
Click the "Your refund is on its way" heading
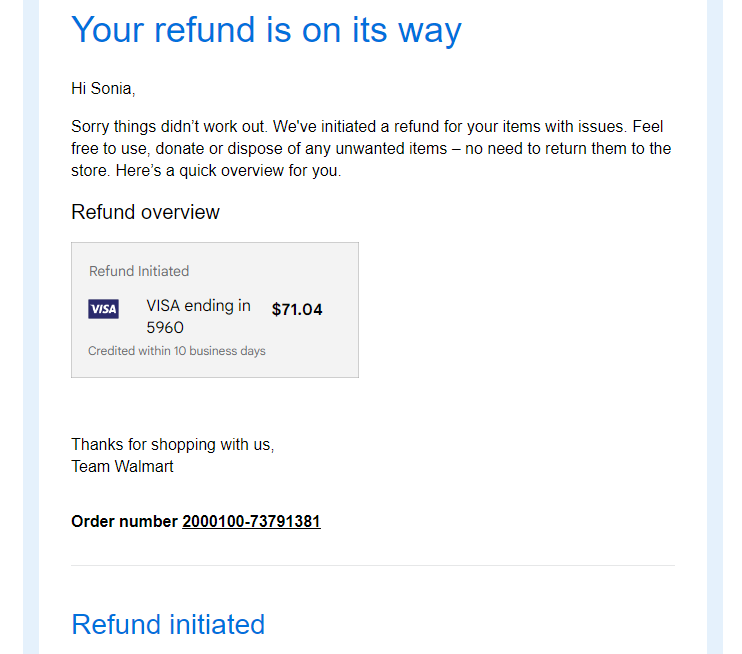tap(266, 31)
